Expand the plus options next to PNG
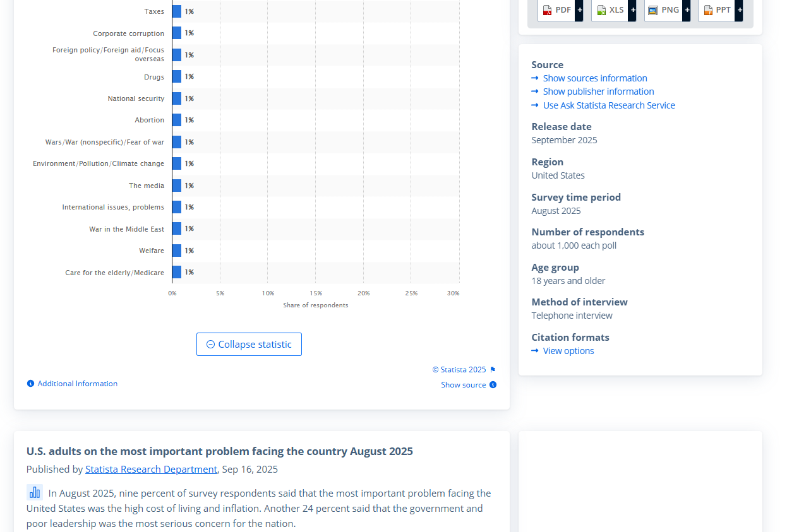This screenshot has height=532, width=787. [x=686, y=10]
